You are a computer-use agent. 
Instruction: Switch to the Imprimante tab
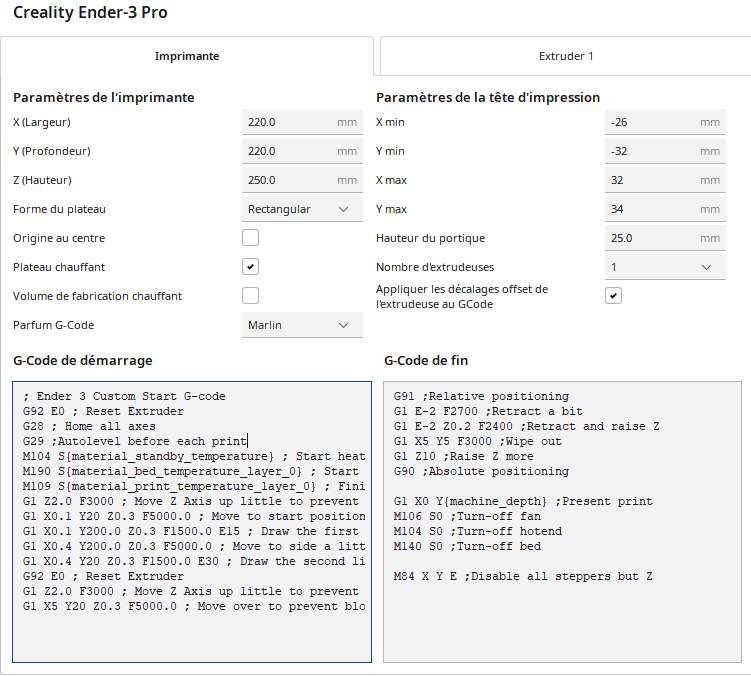[187, 56]
